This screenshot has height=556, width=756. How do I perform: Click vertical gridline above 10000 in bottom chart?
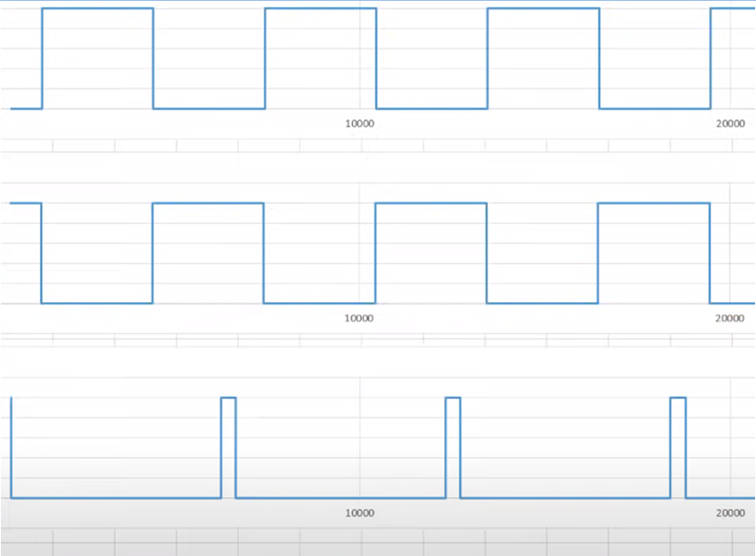(x=359, y=437)
